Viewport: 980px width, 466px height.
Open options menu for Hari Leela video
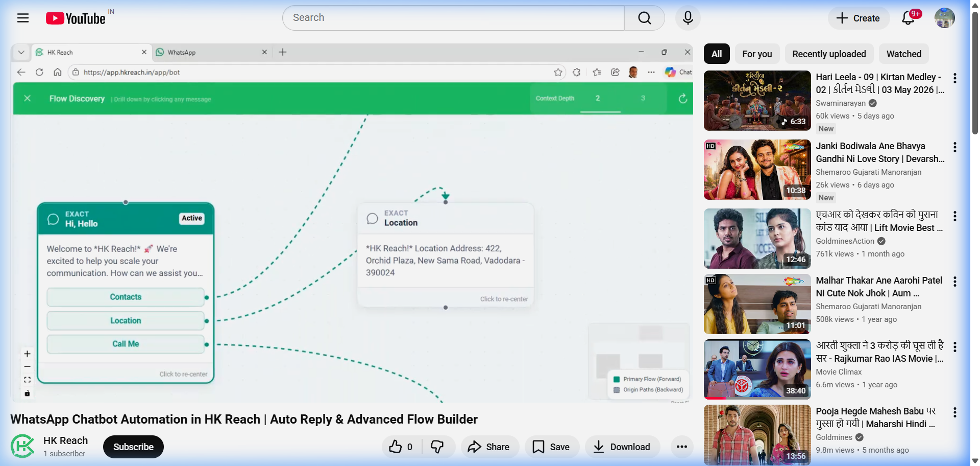click(954, 78)
